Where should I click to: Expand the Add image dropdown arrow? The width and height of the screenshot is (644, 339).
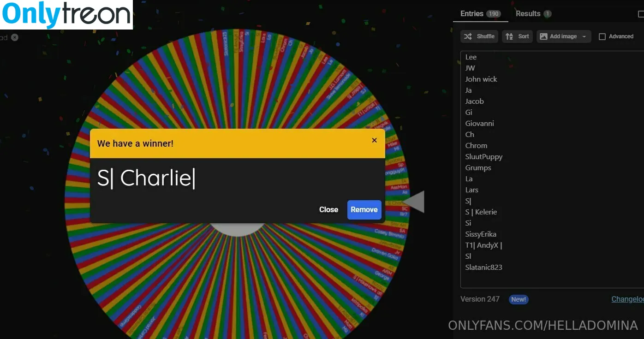tap(584, 36)
